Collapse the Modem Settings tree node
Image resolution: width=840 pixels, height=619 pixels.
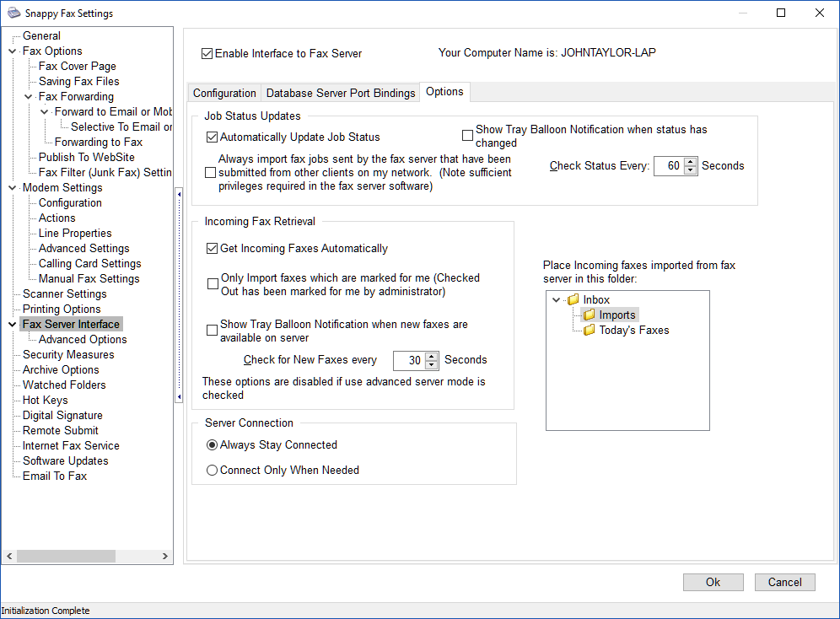point(12,188)
